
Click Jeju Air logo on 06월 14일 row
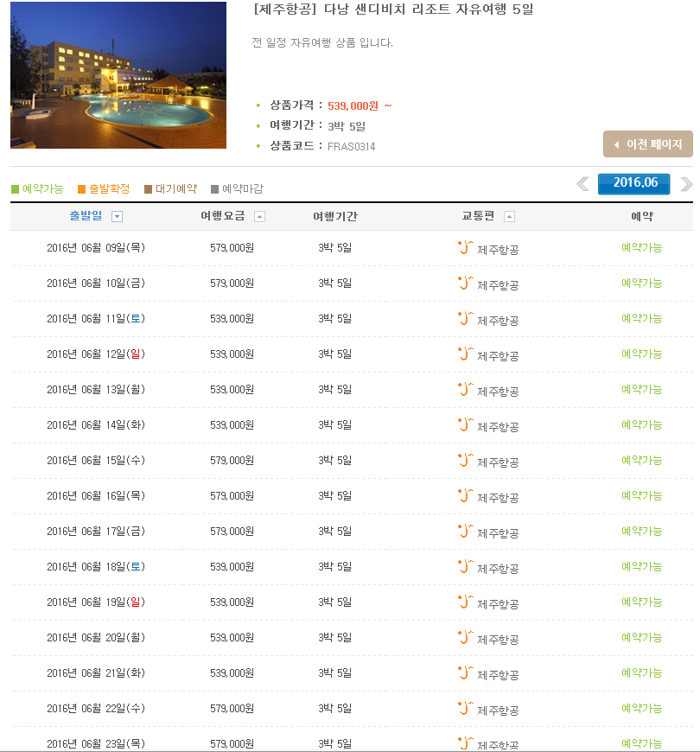tap(465, 424)
